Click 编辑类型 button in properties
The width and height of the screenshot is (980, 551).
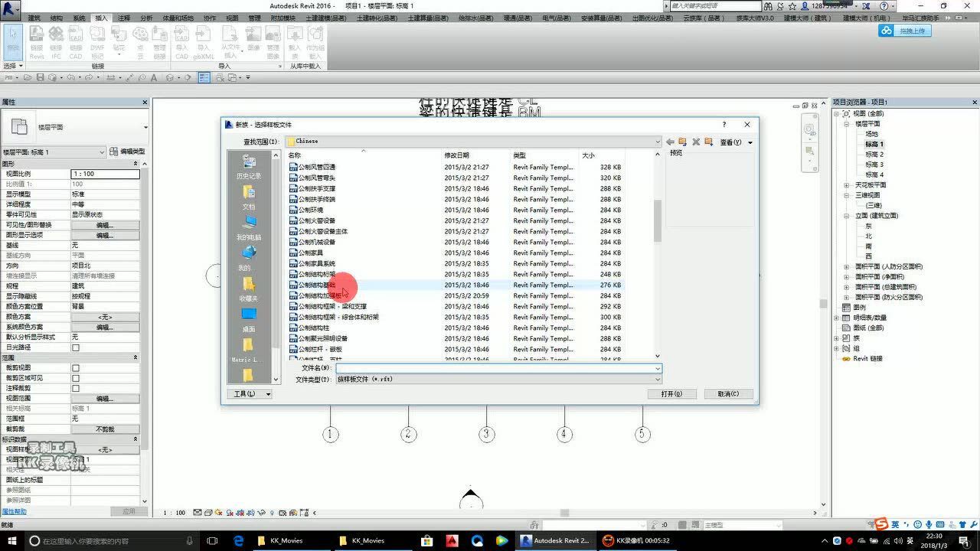point(127,152)
